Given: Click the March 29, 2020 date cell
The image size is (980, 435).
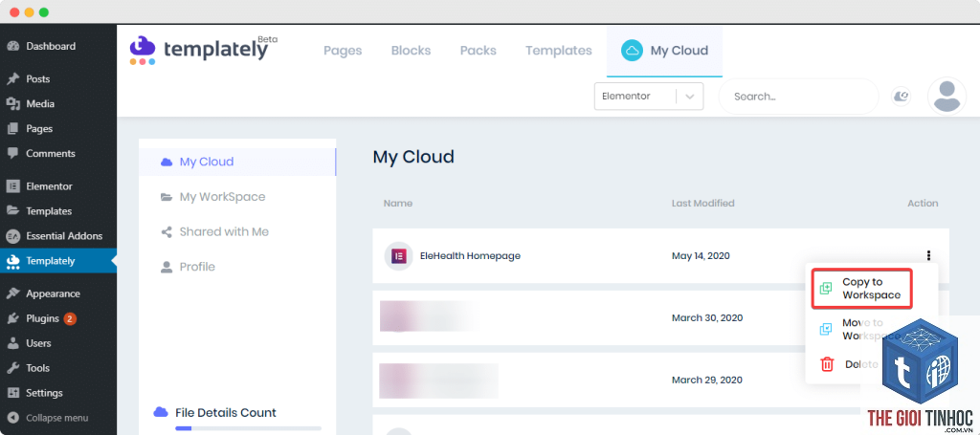Looking at the screenshot, I should (707, 381).
